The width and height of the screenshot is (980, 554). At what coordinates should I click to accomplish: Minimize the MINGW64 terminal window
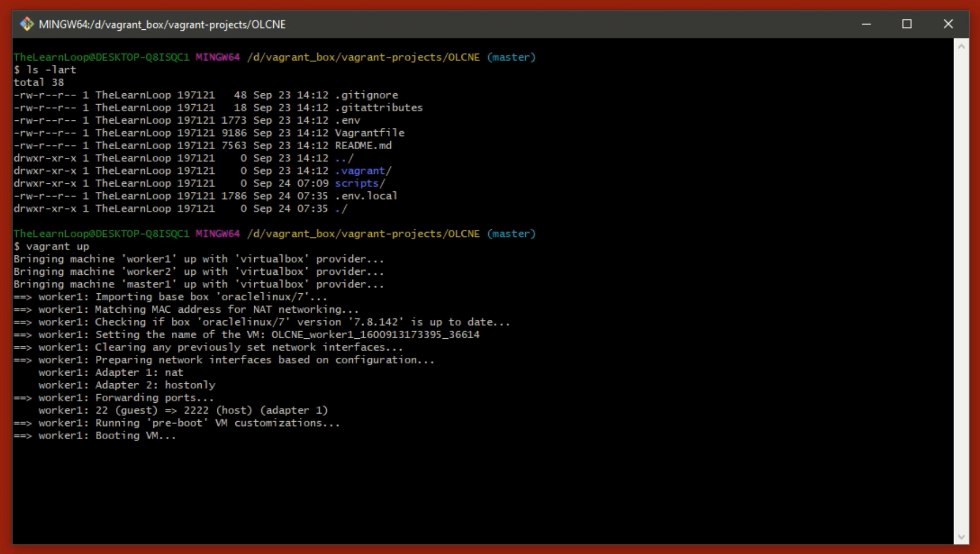tap(866, 24)
